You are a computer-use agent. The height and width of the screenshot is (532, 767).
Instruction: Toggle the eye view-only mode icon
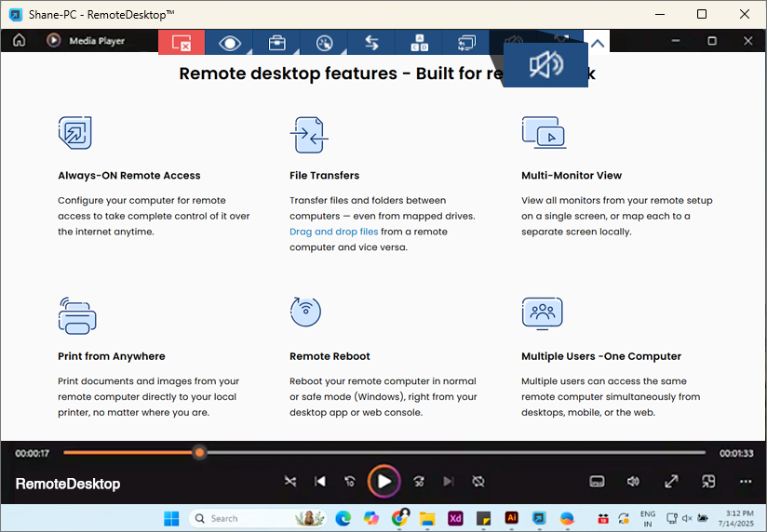click(229, 43)
